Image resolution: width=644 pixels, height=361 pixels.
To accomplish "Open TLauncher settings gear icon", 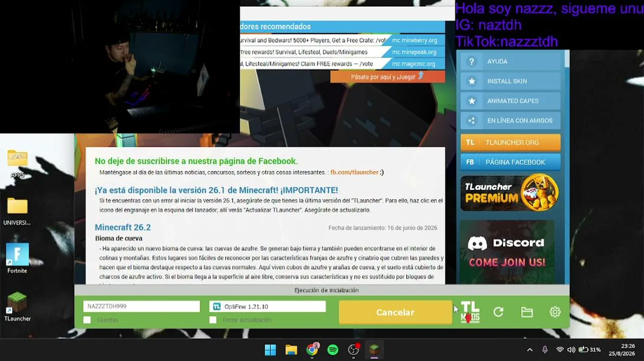I will (555, 312).
